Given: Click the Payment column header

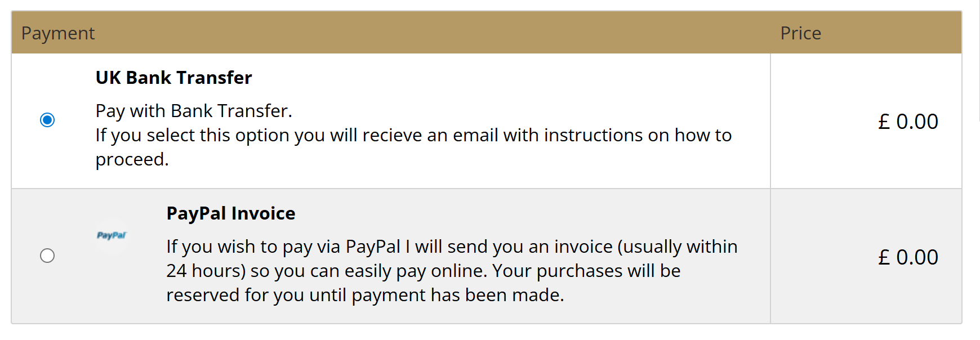Looking at the screenshot, I should point(58,33).
